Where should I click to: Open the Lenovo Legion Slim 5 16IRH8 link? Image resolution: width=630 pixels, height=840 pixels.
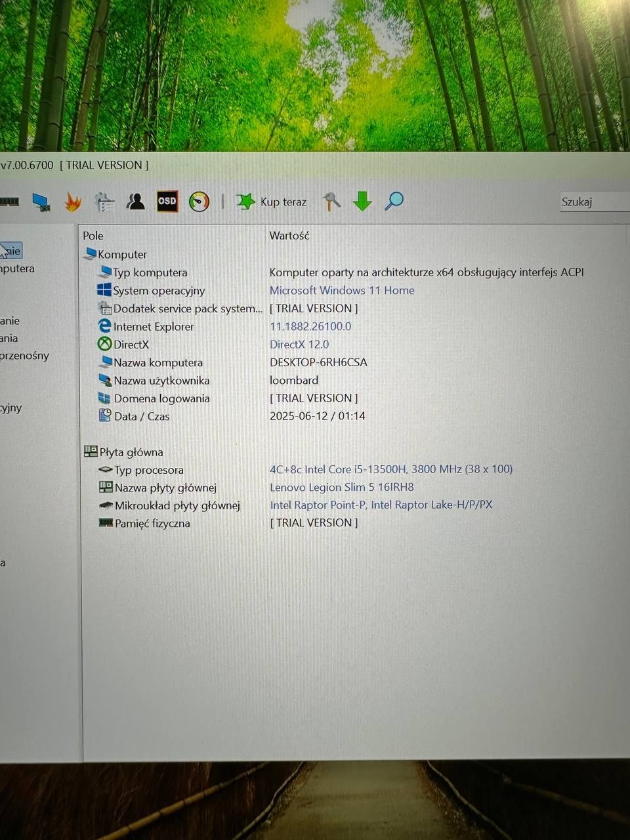(x=342, y=487)
